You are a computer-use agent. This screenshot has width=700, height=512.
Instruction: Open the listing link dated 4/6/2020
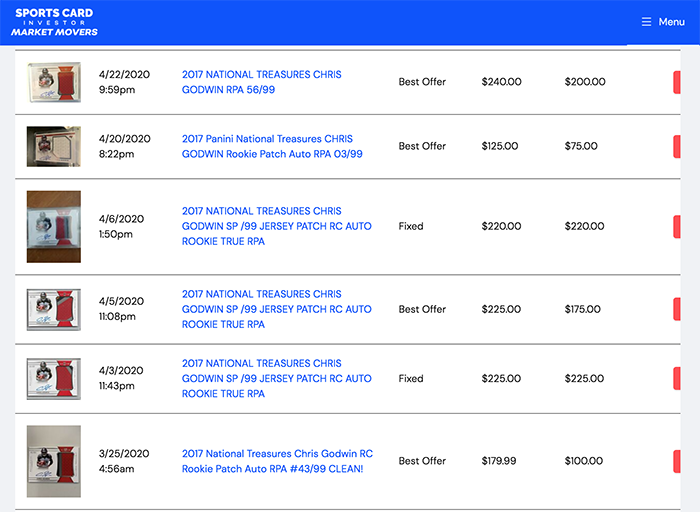click(276, 226)
